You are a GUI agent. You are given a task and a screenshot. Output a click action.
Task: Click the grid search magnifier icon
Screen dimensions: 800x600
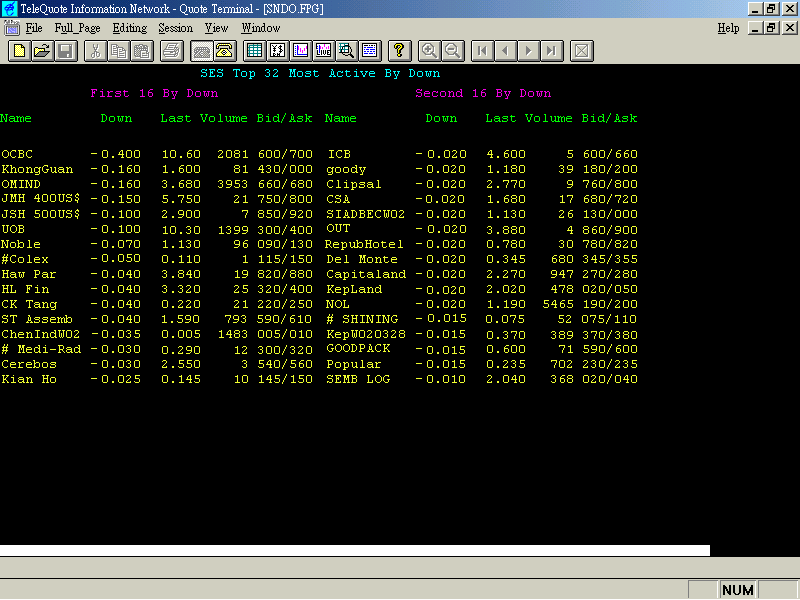click(346, 51)
